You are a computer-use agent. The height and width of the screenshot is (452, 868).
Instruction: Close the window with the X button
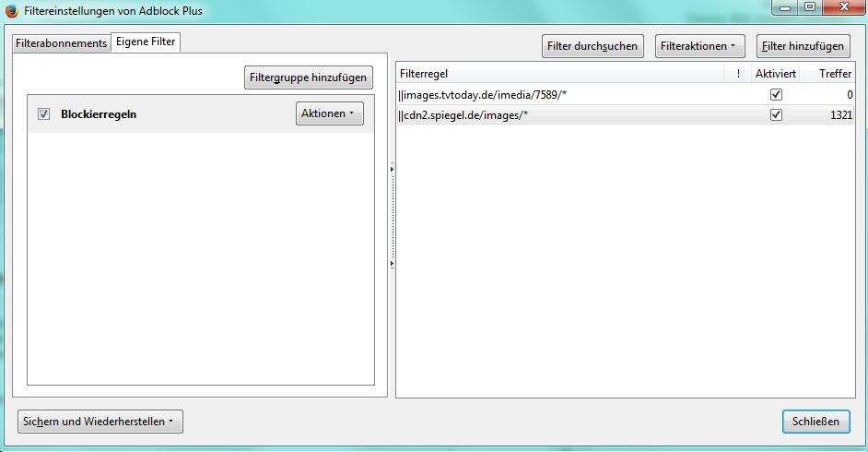click(x=844, y=7)
